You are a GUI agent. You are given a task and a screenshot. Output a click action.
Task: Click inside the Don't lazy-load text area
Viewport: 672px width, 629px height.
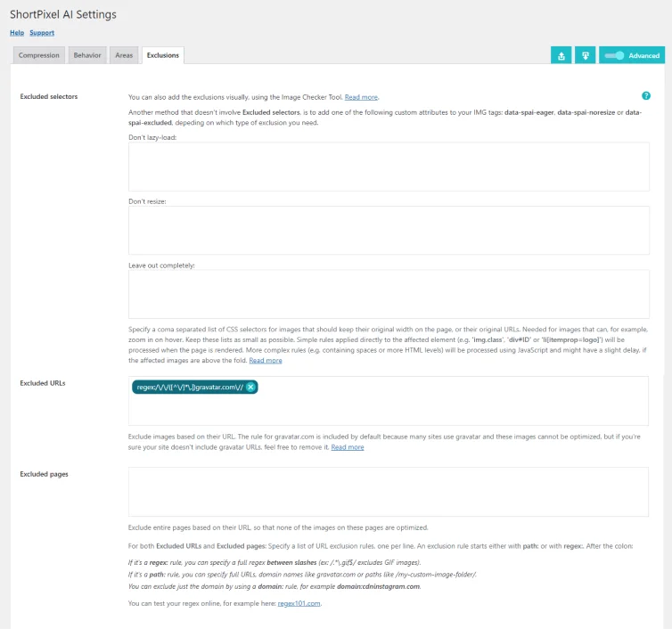(x=389, y=167)
